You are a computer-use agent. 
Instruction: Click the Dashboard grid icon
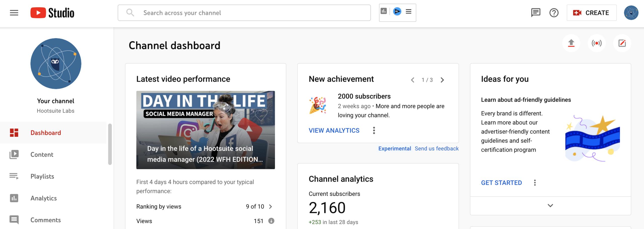(14, 133)
